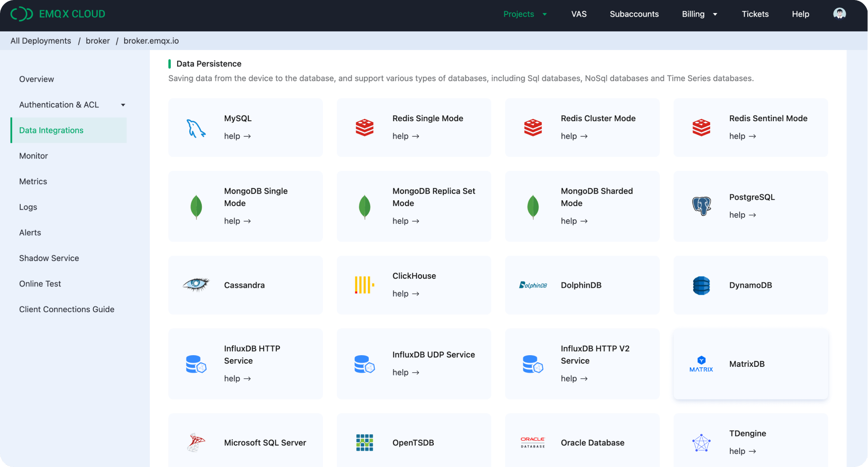Image resolution: width=868 pixels, height=467 pixels.
Task: Select Logs in the sidebar
Action: click(28, 207)
